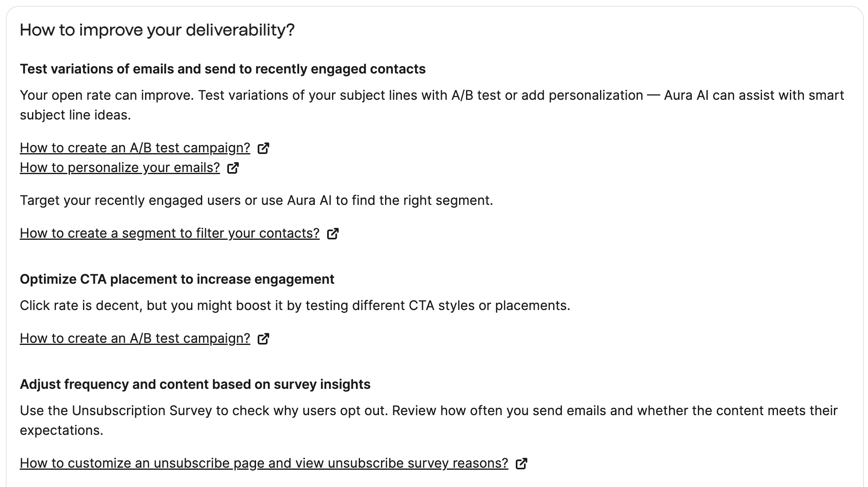This screenshot has height=487, width=868.
Task: Select the "Test variations of emails" subheading
Action: (224, 69)
